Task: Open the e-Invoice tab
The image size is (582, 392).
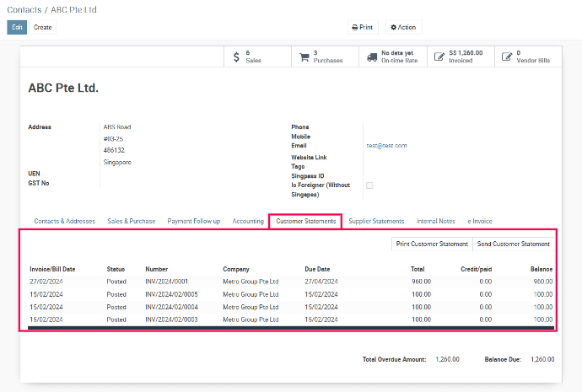Action: tap(480, 221)
